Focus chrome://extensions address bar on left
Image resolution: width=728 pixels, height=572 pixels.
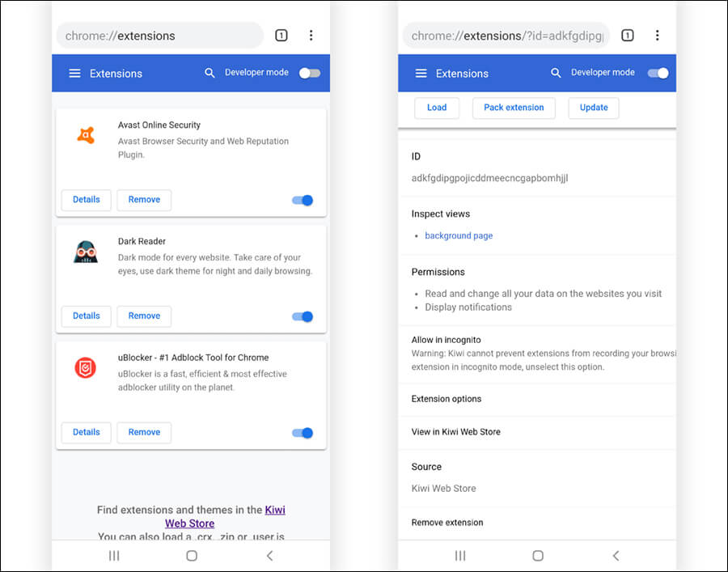point(159,36)
